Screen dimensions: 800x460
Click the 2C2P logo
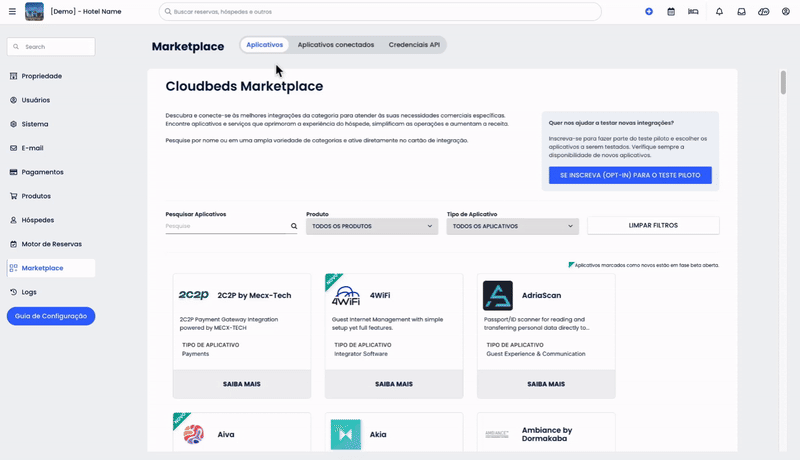[193, 295]
